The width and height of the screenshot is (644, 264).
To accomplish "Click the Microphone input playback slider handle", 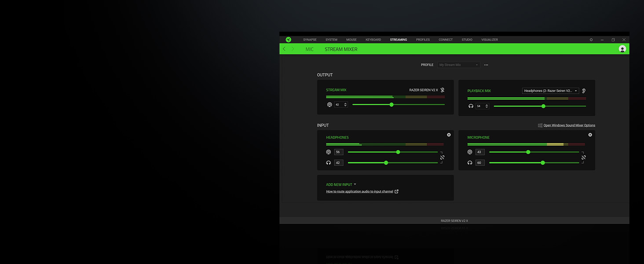I will click(543, 163).
